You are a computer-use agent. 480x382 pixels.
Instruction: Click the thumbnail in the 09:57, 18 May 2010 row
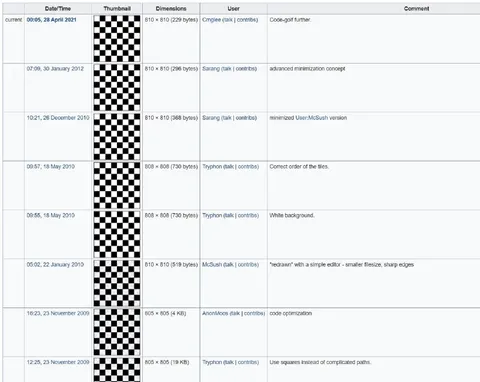click(x=117, y=186)
